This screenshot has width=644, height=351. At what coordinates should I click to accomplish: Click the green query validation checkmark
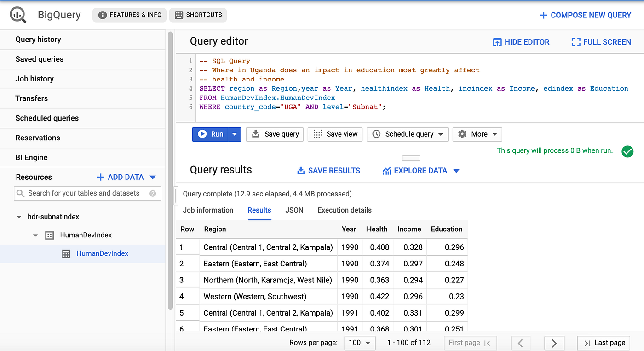[627, 151]
